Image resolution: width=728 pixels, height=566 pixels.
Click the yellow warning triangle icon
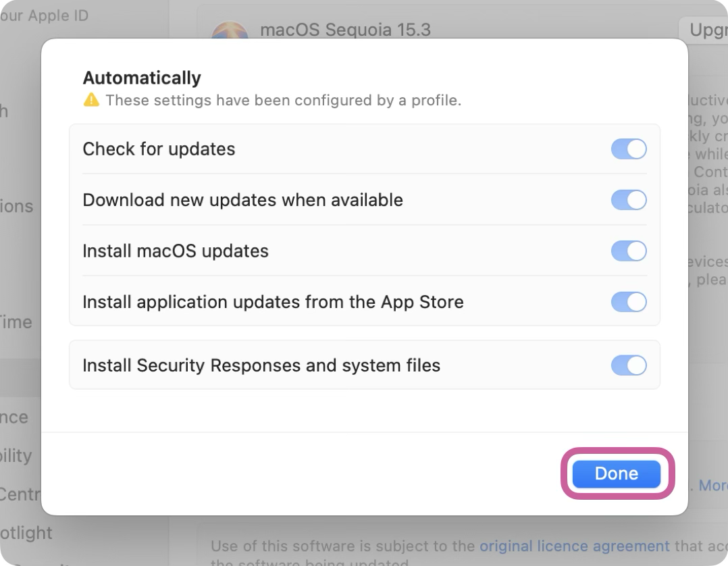pyautogui.click(x=91, y=100)
